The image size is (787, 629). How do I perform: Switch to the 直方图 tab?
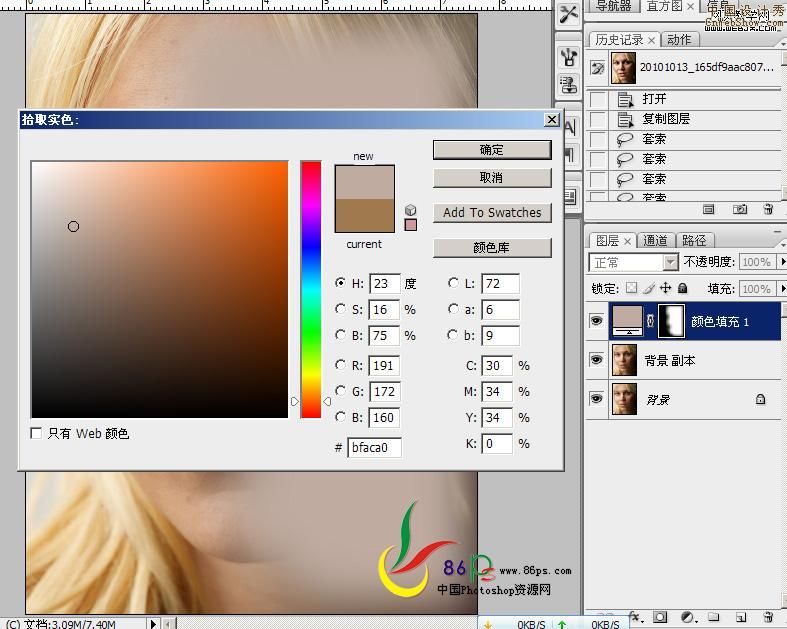[670, 6]
